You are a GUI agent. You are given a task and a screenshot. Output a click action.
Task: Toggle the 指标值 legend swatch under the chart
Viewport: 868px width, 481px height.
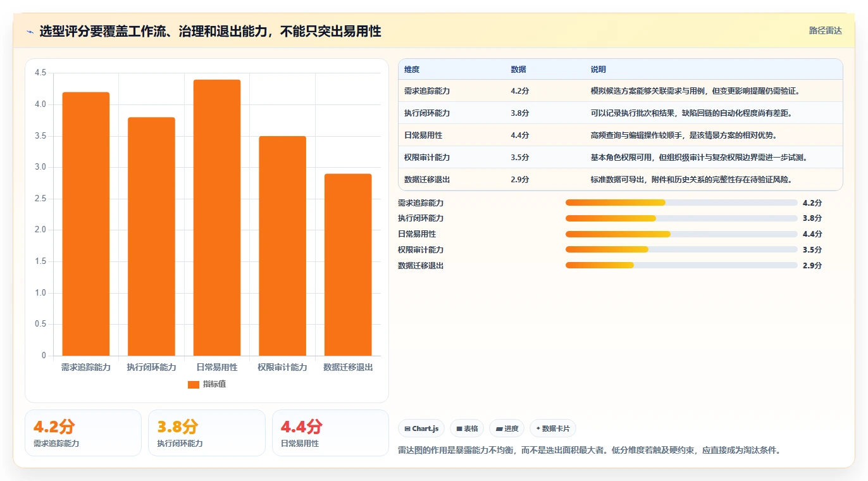[194, 384]
